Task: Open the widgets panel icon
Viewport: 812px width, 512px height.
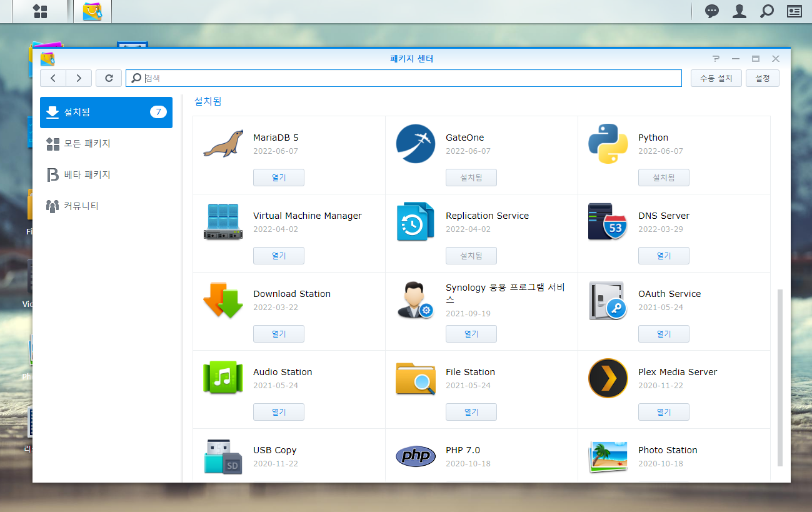Action: coord(794,11)
